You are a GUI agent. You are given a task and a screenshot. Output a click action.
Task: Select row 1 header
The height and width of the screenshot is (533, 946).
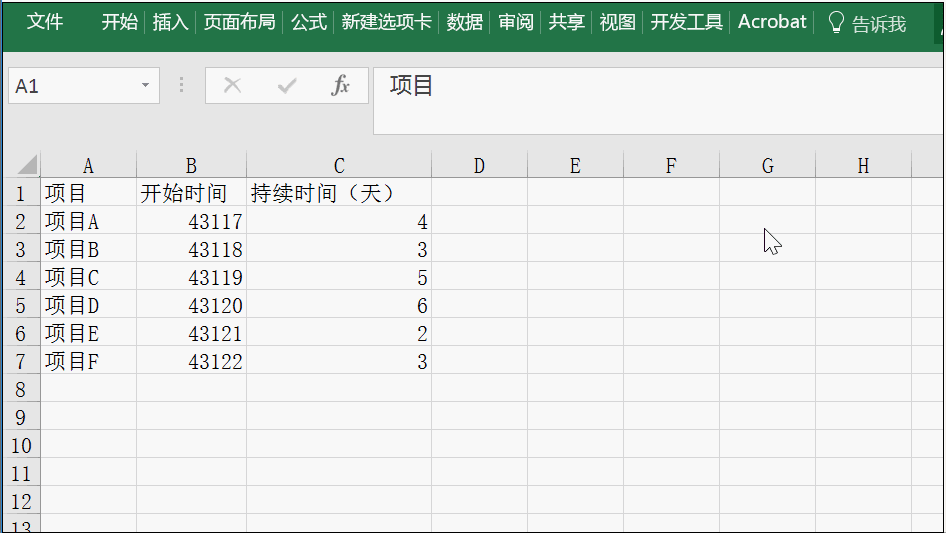point(22,193)
